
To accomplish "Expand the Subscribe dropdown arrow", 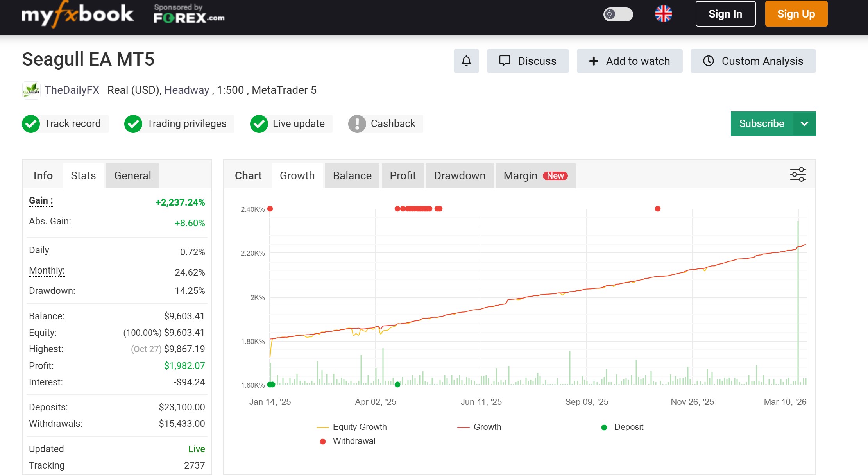I will point(805,123).
